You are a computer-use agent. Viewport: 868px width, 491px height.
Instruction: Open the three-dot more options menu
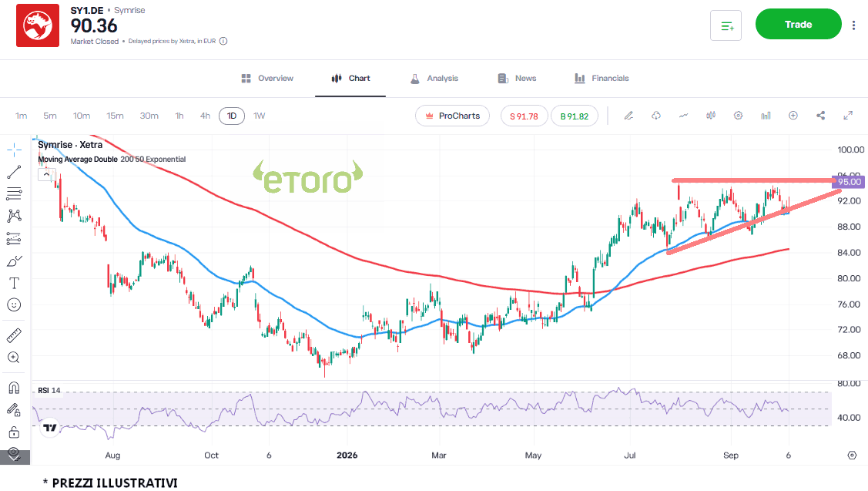point(853,25)
